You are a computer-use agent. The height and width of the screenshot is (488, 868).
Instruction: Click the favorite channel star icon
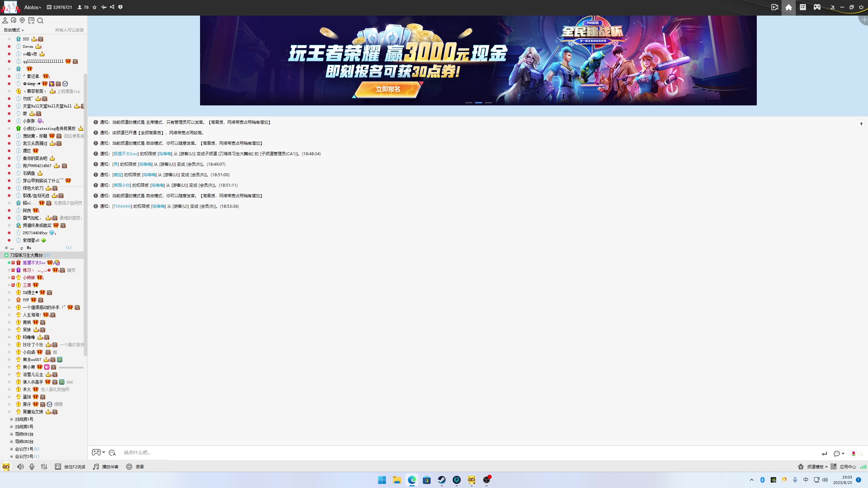coord(95,7)
